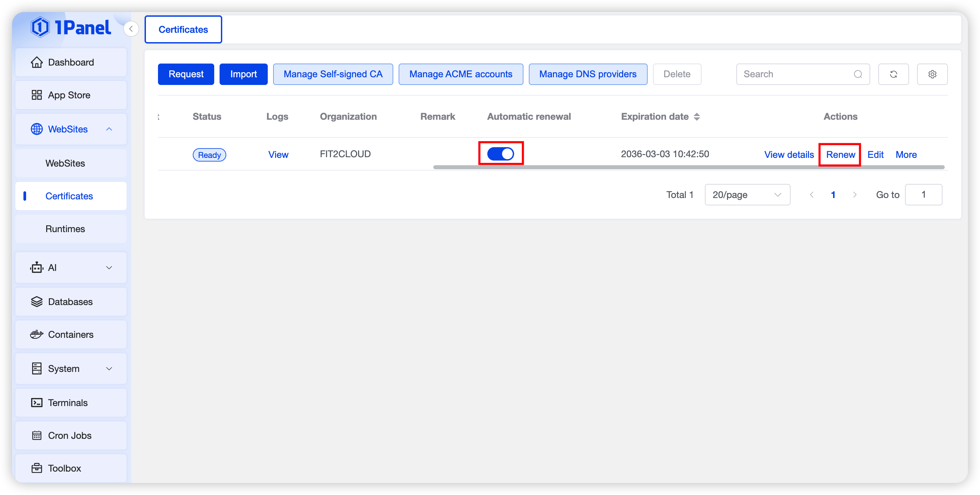
Task: Open Containers via the Docker whale icon
Action: (36, 334)
